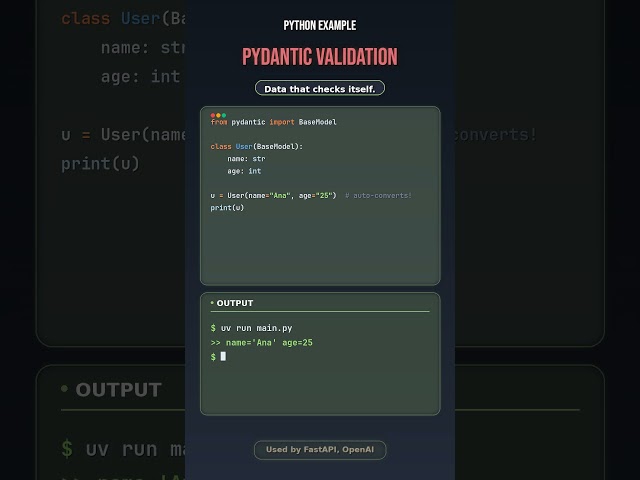Click the "Data that checks itself." pill
The height and width of the screenshot is (480, 640).
pos(320,88)
